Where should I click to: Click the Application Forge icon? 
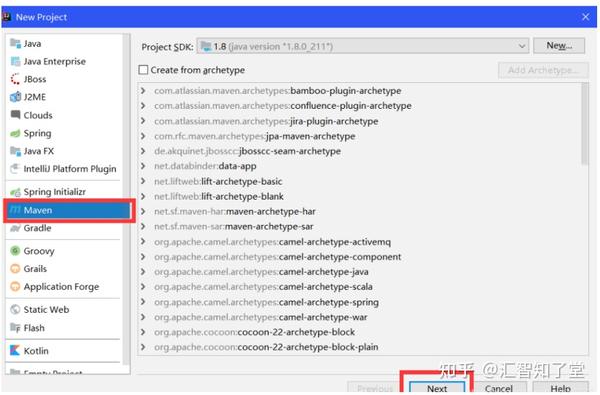(15, 286)
